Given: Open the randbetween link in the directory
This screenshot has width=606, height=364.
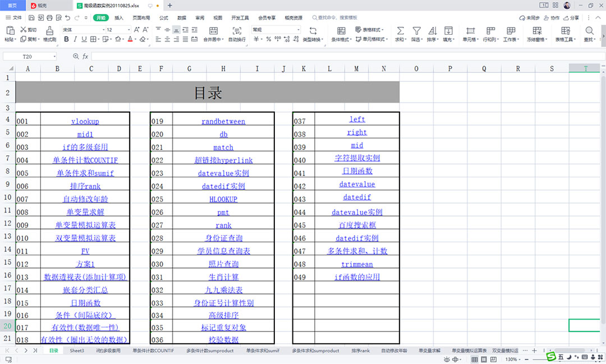Looking at the screenshot, I should [x=223, y=121].
